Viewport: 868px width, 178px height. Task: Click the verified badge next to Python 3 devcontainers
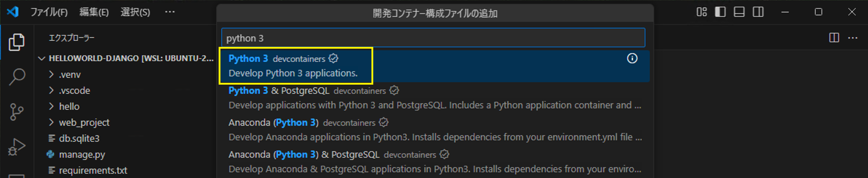tap(333, 58)
